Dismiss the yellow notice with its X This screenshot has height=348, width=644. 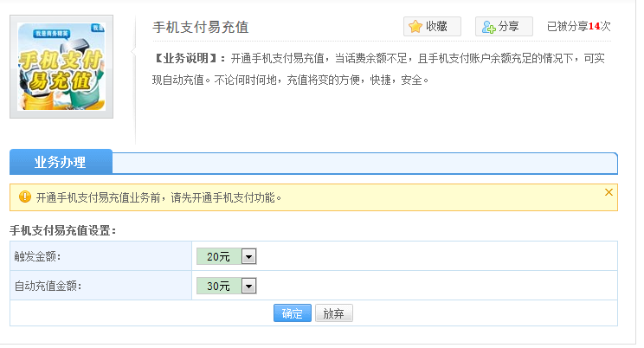609,192
